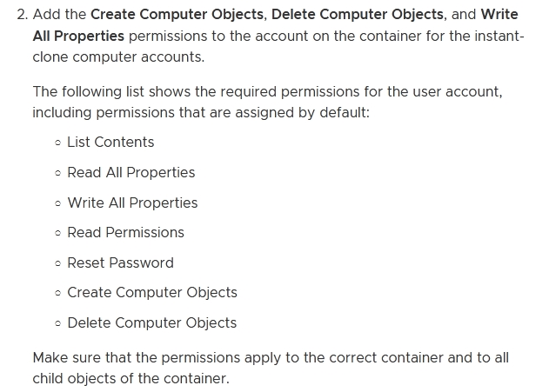Click bold "All Properties" starting the second line
Screen dimensions: 549x392
(x=78, y=36)
